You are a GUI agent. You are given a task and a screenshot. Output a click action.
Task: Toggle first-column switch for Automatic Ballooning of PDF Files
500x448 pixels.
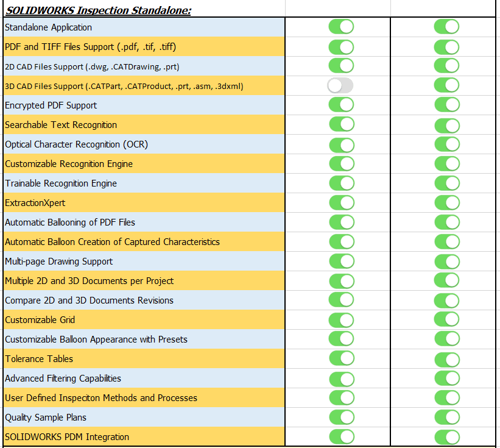342,222
